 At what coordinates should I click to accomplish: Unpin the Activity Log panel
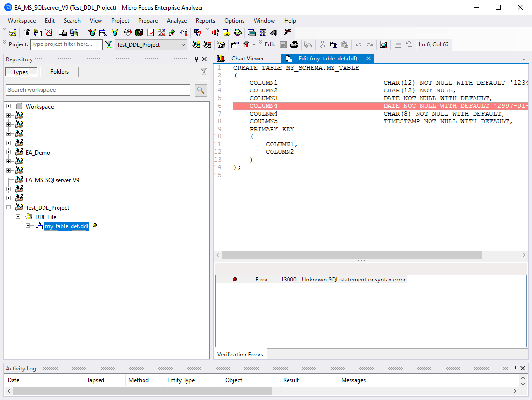tap(514, 368)
